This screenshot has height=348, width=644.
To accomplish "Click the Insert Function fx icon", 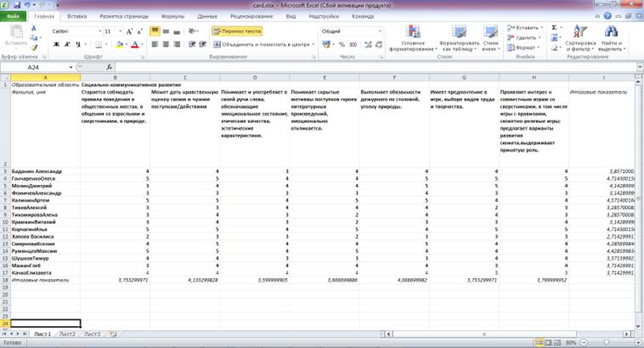I will (110, 67).
